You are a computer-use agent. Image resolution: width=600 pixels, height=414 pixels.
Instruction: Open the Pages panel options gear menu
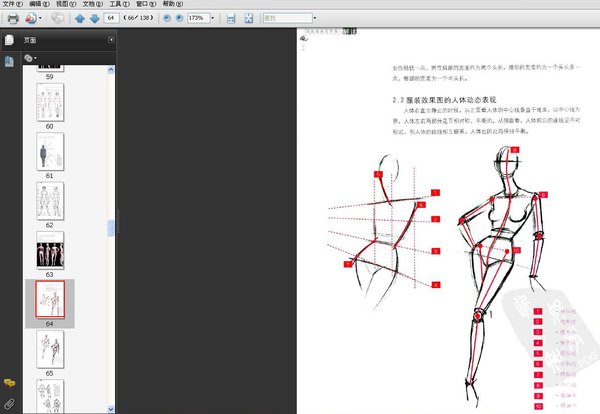30,58
